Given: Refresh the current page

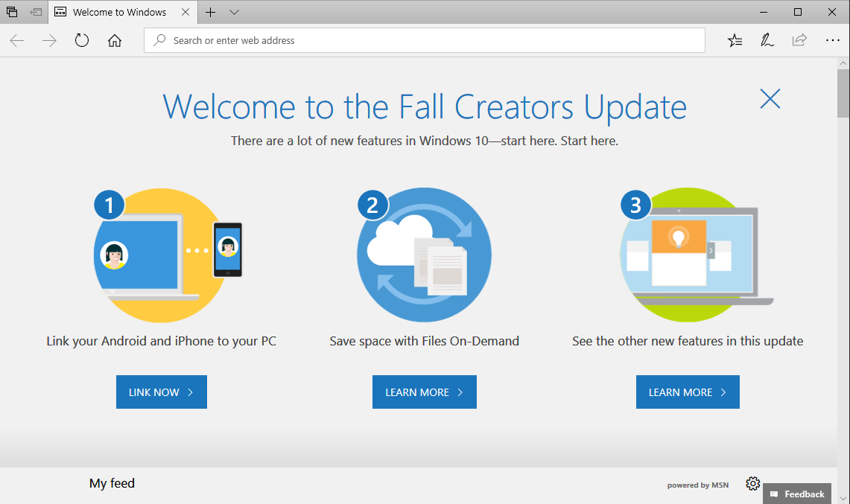Looking at the screenshot, I should click(x=82, y=41).
